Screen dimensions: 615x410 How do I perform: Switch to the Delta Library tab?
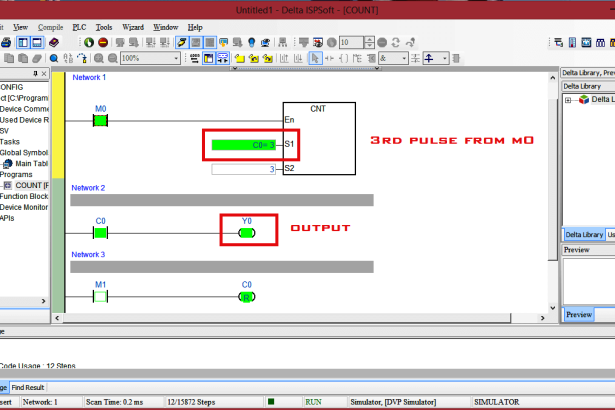584,235
